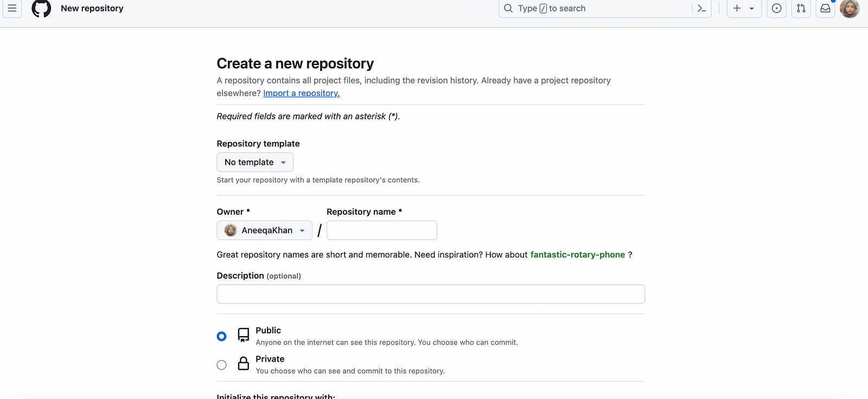The width and height of the screenshot is (868, 399).
Task: Click the Private lock icon
Action: [244, 363]
